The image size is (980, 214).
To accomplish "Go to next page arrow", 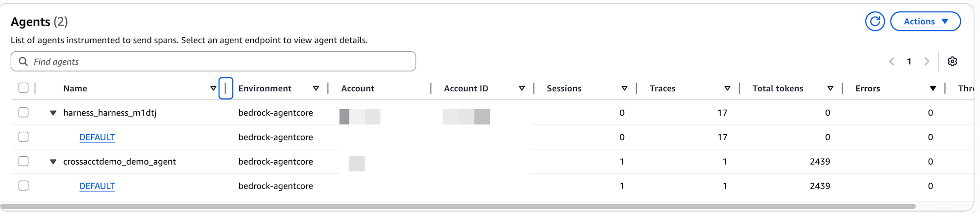I will 927,62.
